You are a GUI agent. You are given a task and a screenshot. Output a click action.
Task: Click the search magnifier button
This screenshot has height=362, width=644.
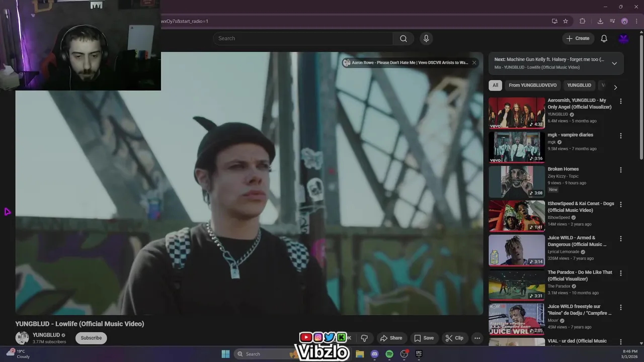[x=404, y=39]
